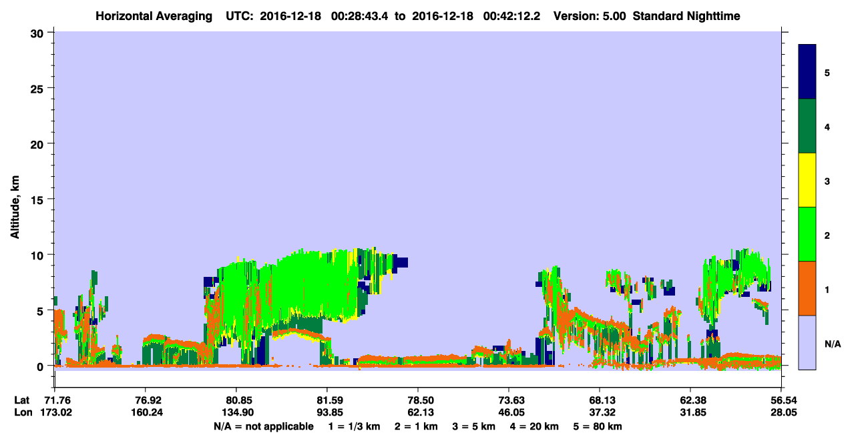Click the start time '00:28:43.4'
The height and width of the screenshot is (445, 868).
point(361,15)
